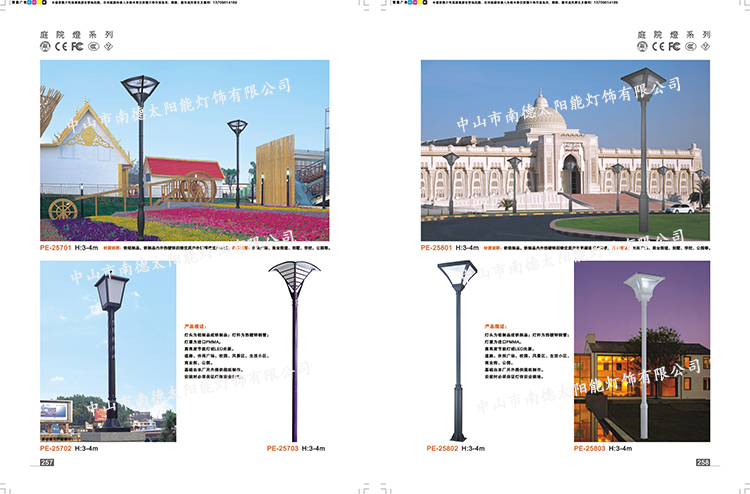Click the PE-25802 model label
This screenshot has width=750, height=494.
441,449
